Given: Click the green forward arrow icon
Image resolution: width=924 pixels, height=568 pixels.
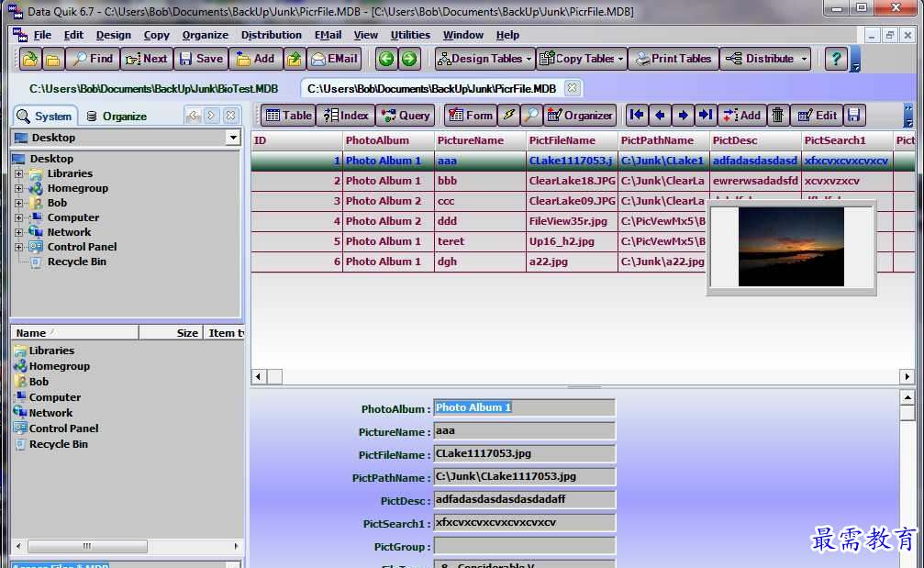Looking at the screenshot, I should click(x=409, y=59).
